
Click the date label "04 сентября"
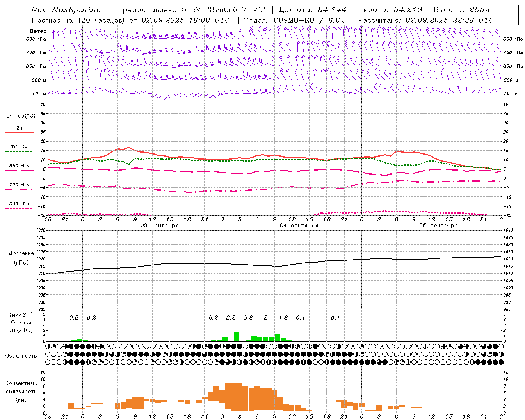(x=299, y=226)
